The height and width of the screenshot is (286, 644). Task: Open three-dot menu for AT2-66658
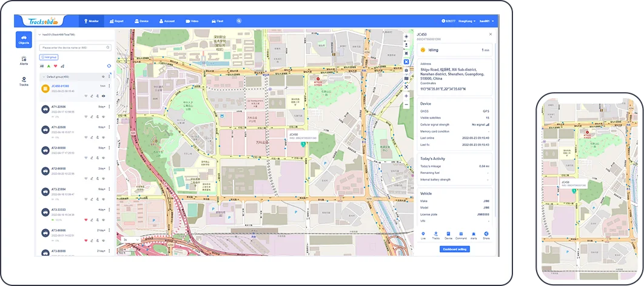point(109,168)
